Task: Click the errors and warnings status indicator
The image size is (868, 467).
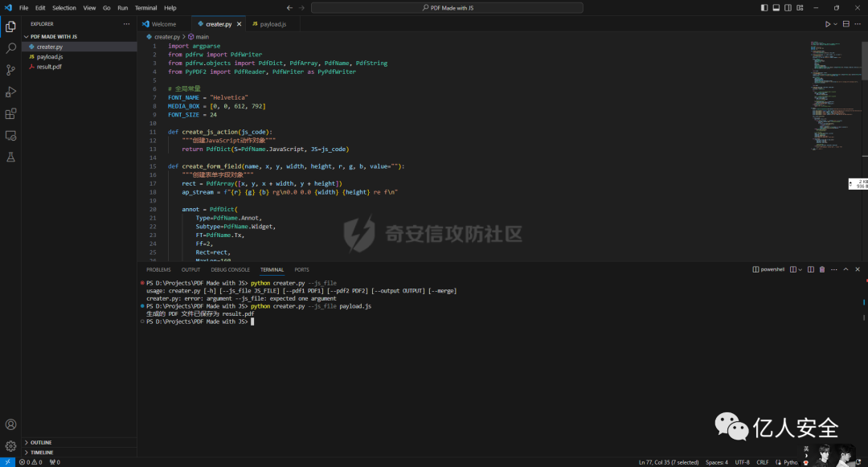Action: [31, 462]
